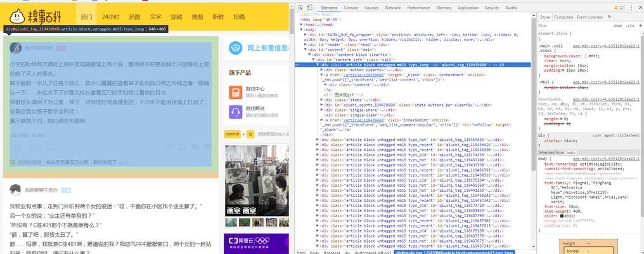Close the DevTools panel

pos(639,8)
